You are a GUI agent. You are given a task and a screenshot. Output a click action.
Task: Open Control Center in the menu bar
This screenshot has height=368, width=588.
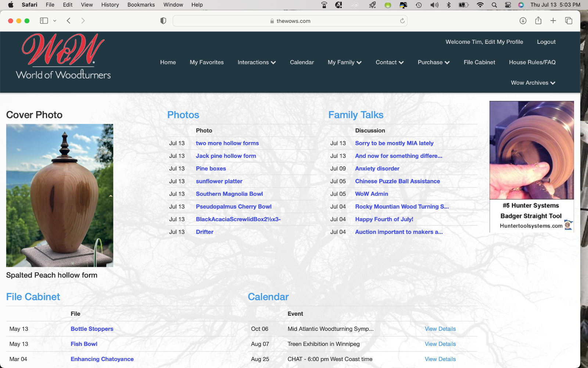(508, 5)
